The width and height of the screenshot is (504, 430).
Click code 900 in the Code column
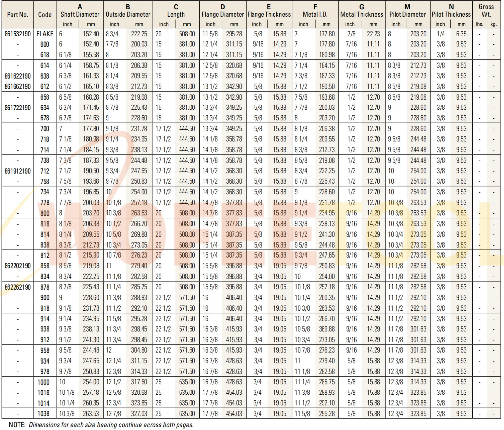pos(45,298)
